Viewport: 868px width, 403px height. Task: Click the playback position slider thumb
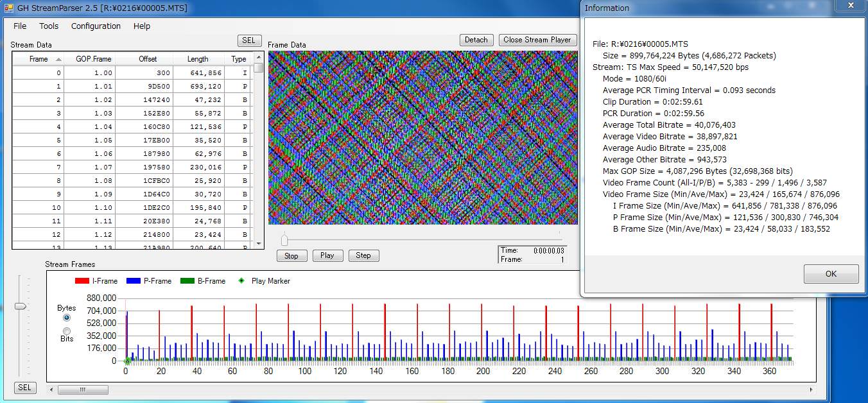[x=284, y=240]
